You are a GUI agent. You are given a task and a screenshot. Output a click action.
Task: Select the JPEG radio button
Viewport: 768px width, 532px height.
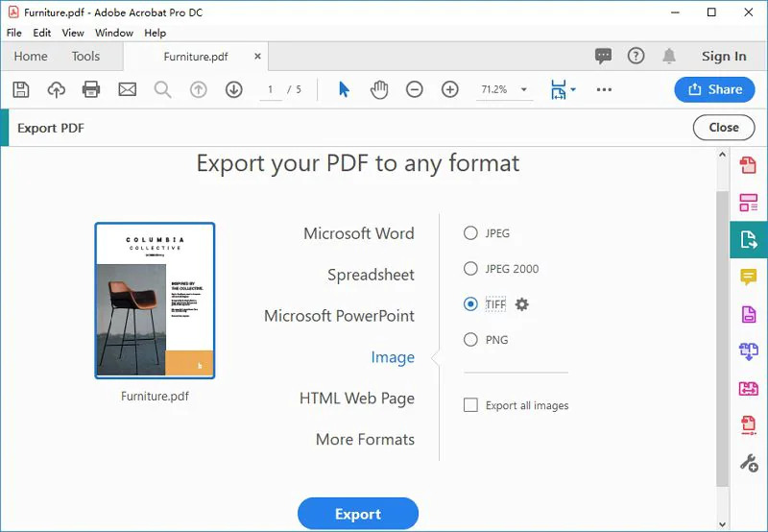coord(470,232)
